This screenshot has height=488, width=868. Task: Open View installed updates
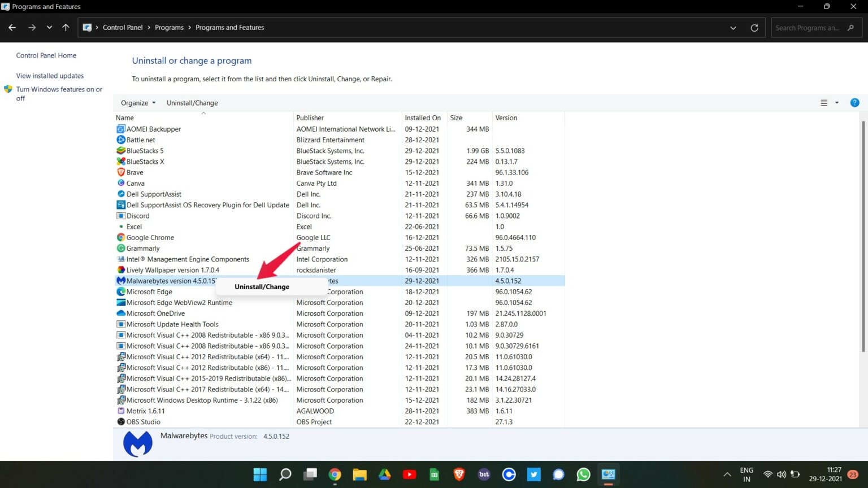pos(50,75)
